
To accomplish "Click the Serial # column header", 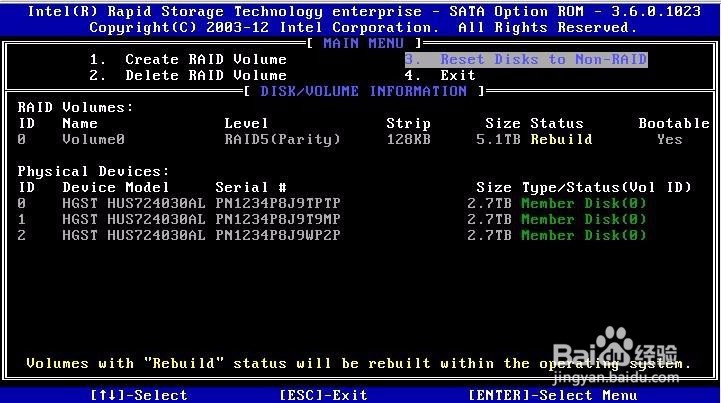I will (251, 187).
